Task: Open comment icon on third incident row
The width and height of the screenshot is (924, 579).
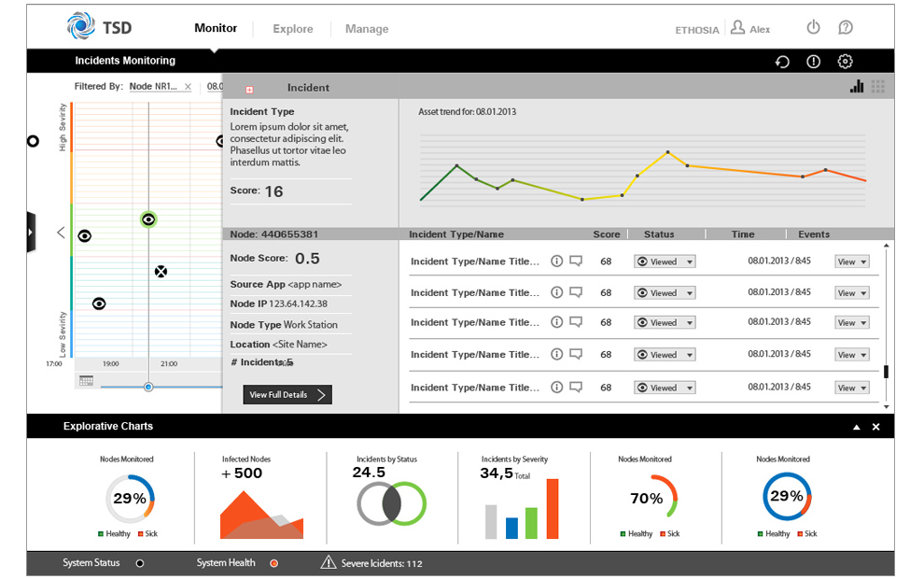Action: [x=576, y=322]
